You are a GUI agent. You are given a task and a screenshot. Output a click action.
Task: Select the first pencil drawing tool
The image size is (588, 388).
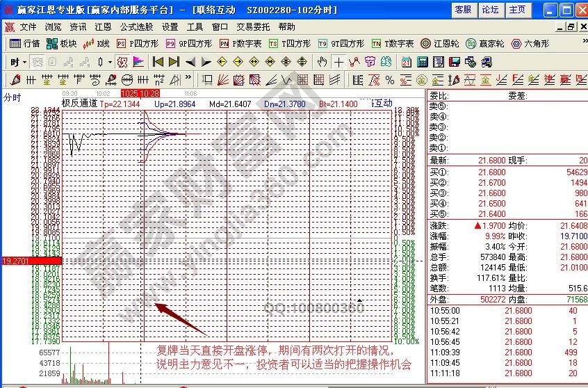click(15, 80)
